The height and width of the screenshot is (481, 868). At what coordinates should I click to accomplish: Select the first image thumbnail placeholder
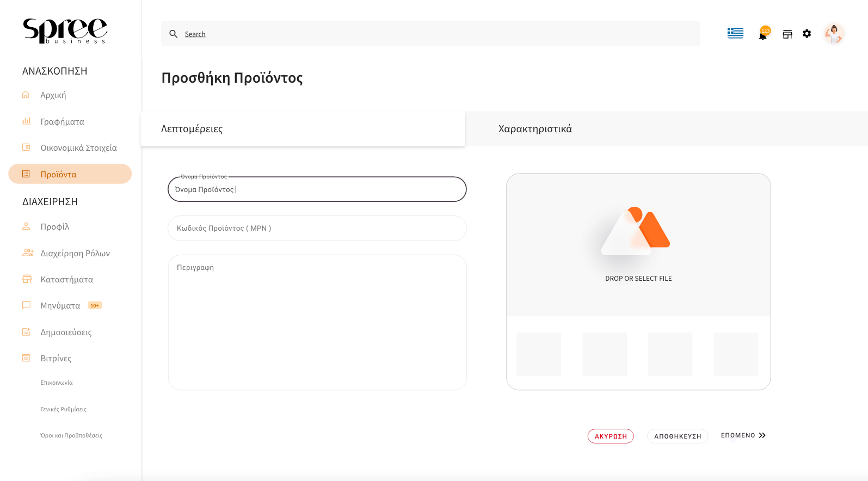coord(539,354)
